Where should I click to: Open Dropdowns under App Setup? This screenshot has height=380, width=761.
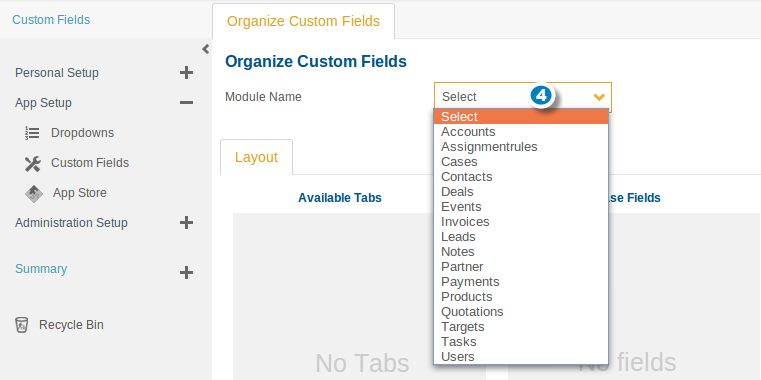tap(83, 133)
